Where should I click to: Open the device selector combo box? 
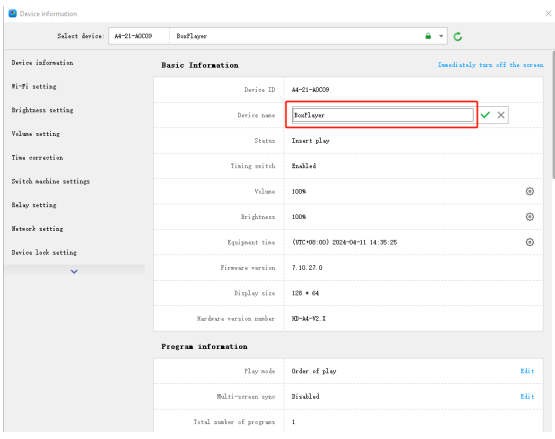(278, 36)
